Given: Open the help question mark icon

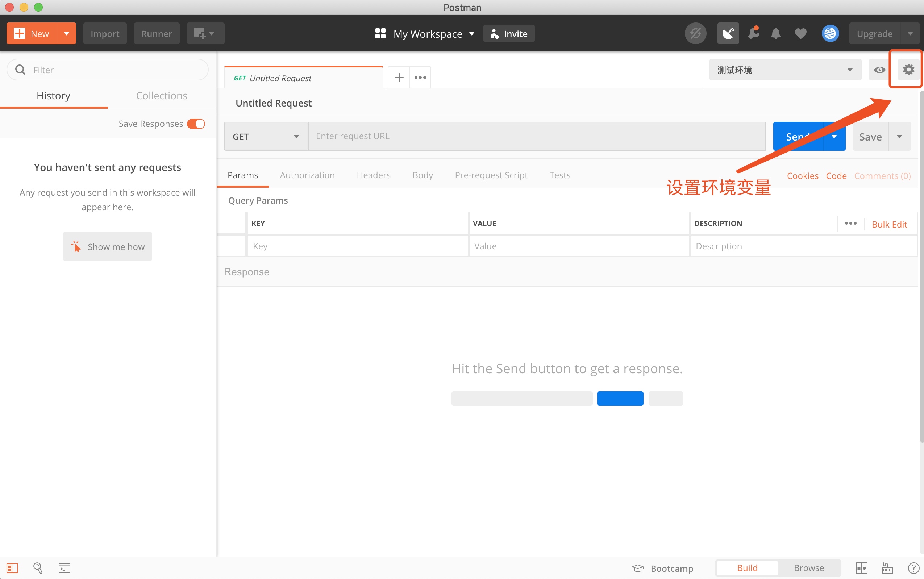Looking at the screenshot, I should (913, 568).
